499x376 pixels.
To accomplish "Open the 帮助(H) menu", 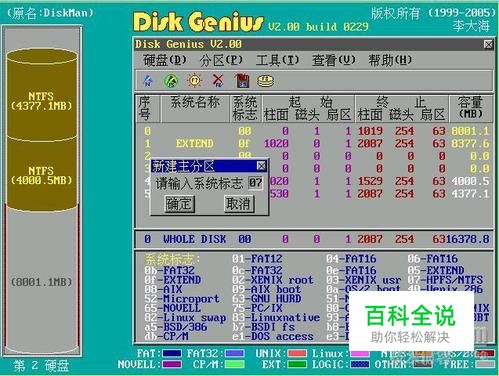I will tap(390, 60).
